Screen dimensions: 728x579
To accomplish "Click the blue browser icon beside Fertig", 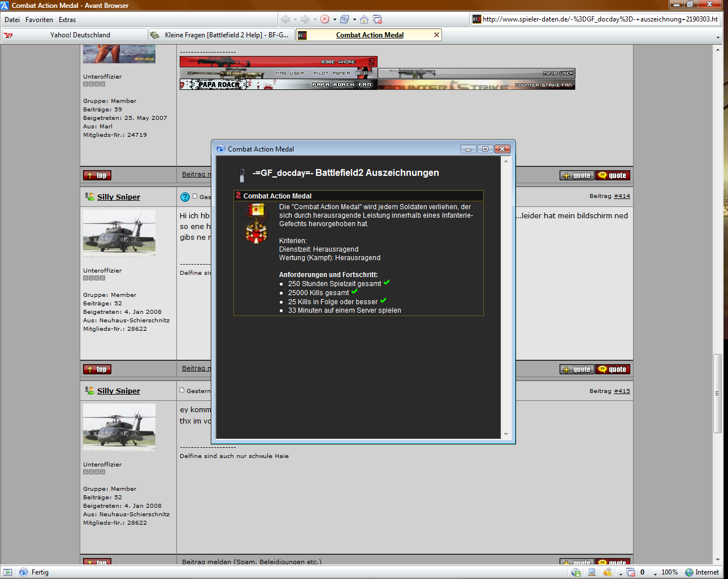I will coord(23,572).
